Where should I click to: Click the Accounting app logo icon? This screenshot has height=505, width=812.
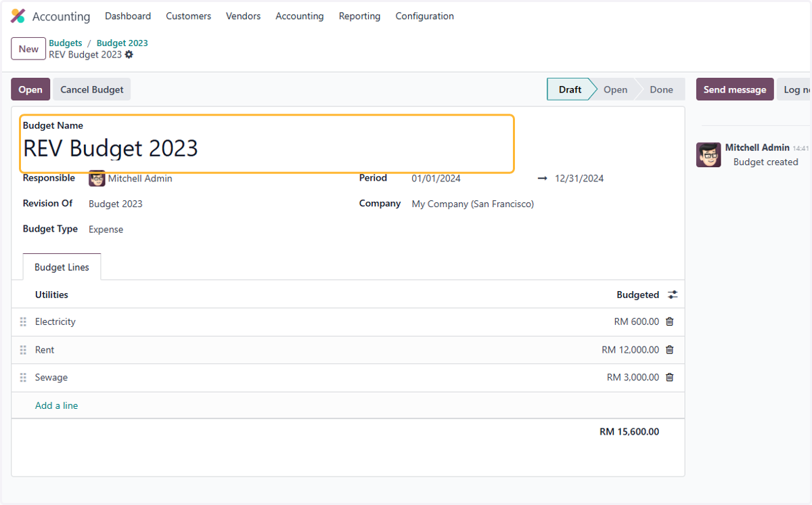pos(18,16)
